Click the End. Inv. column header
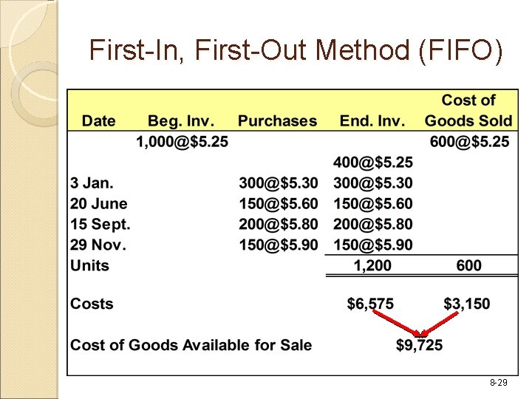532x399 pixels. (372, 120)
